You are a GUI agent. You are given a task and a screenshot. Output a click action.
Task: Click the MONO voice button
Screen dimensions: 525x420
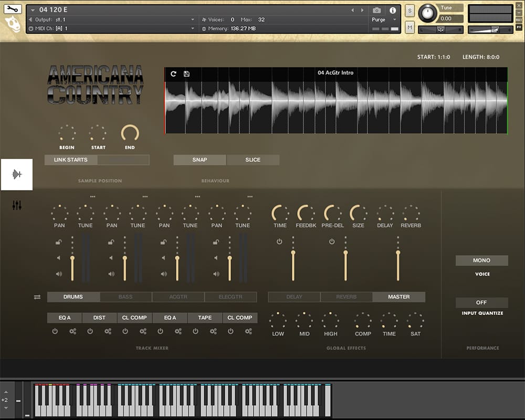[481, 260]
